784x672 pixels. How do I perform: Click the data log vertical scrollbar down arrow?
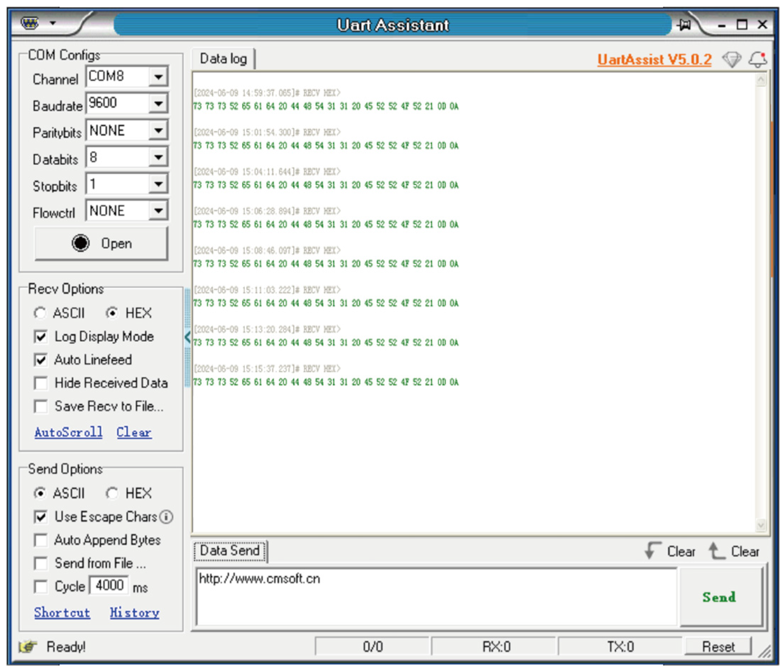coord(761,524)
